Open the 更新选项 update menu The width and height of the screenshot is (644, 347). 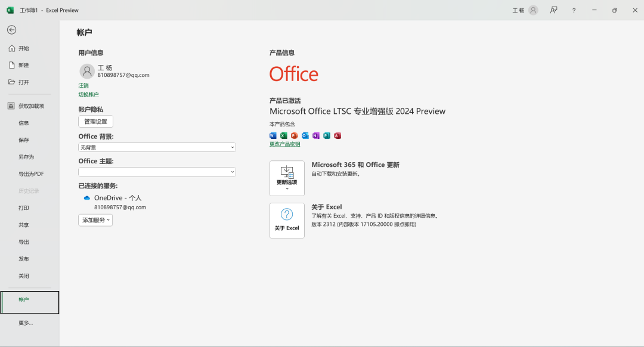287,178
